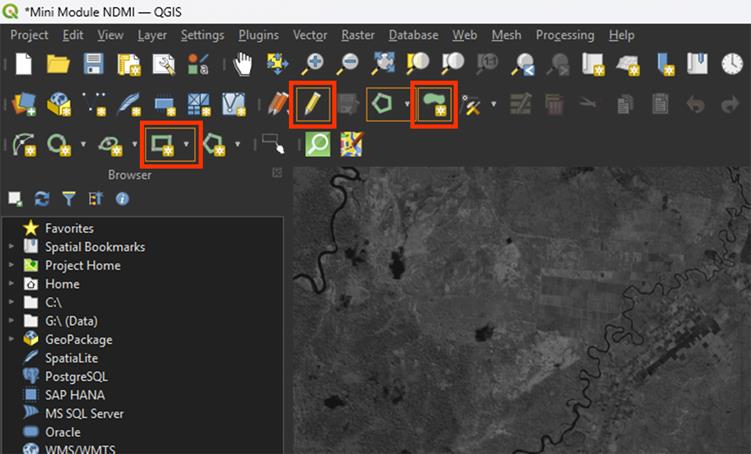Show properties with Browser info icon
This screenshot has width=751, height=454.
pos(122,198)
